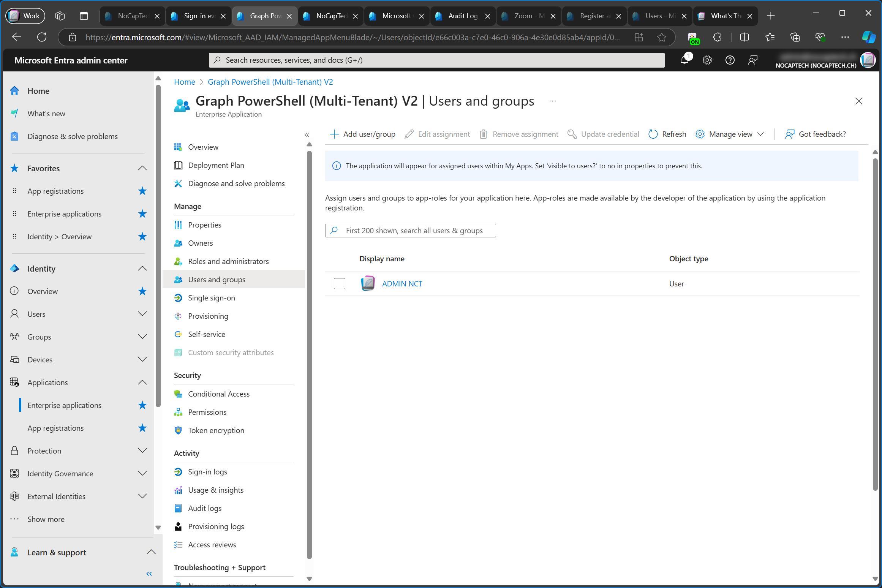The width and height of the screenshot is (882, 588).
Task: Select the Conditional Access security item
Action: pyautogui.click(x=218, y=394)
